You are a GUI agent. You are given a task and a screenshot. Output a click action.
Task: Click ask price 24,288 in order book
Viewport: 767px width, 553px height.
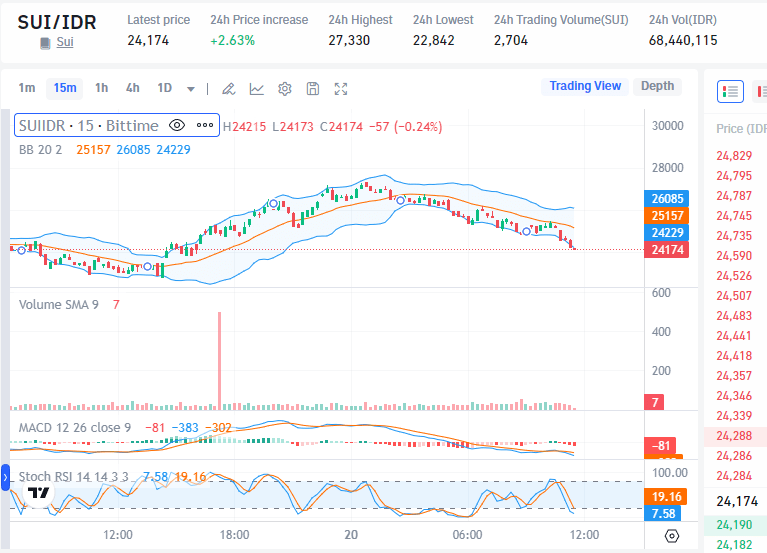(734, 436)
